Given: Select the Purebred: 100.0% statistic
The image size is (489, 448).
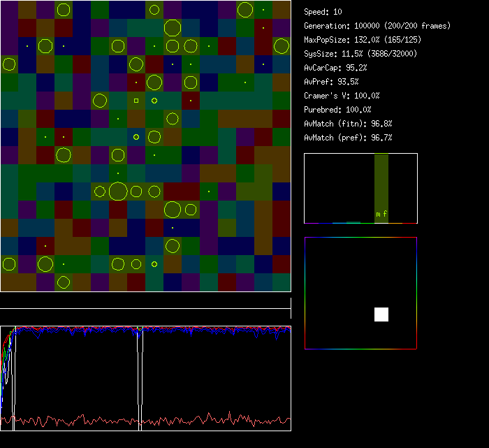Looking at the screenshot, I should tap(337, 110).
